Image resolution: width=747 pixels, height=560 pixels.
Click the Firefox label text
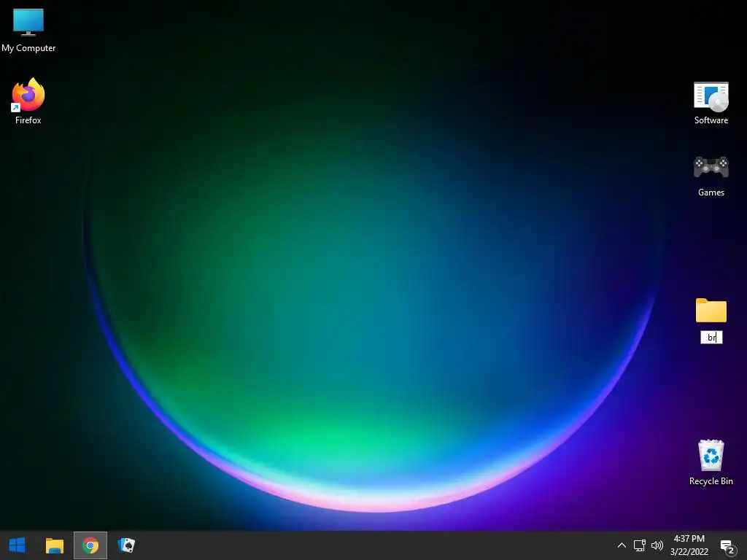28,120
